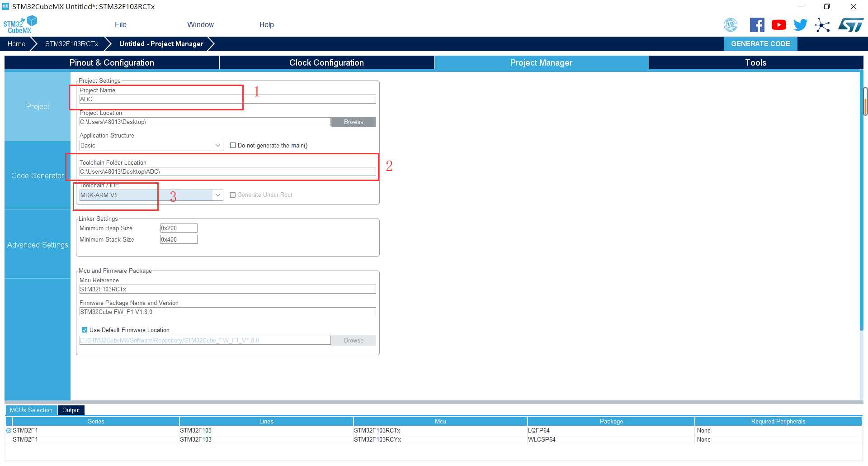The height and width of the screenshot is (466, 868).
Task: Click 'Untitled - Project Manager' breadcrumb
Action: click(x=161, y=44)
